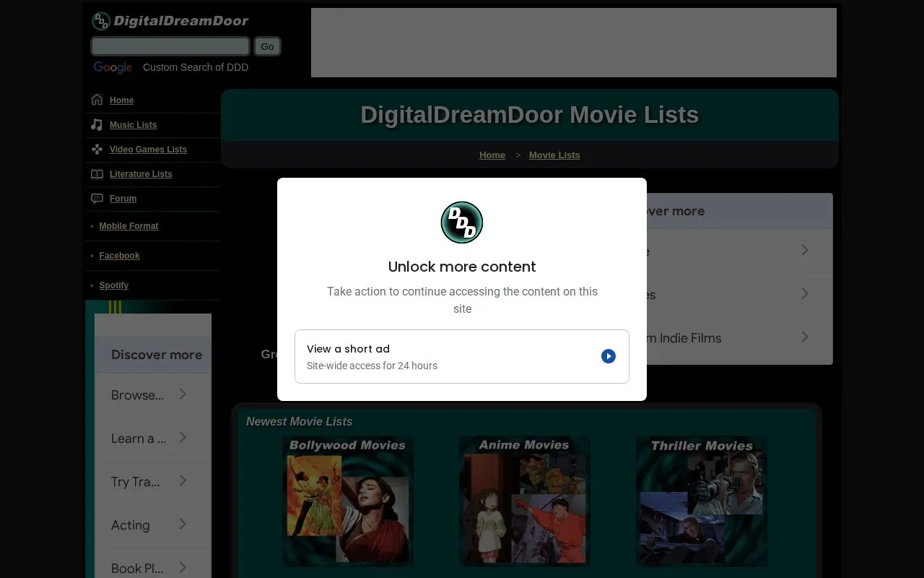Image resolution: width=924 pixels, height=578 pixels.
Task: Click the Browse... item in left panel
Action: point(152,394)
